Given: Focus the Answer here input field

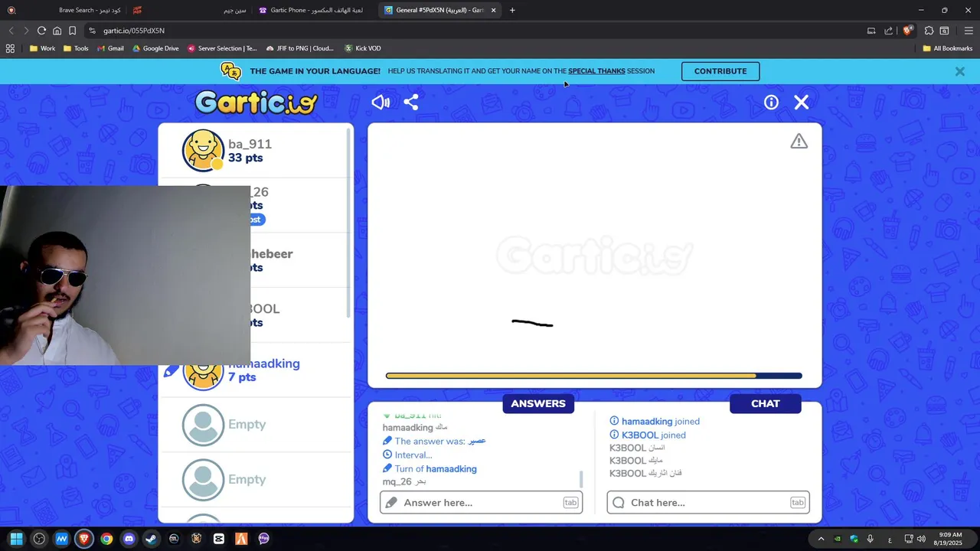Looking at the screenshot, I should point(482,503).
